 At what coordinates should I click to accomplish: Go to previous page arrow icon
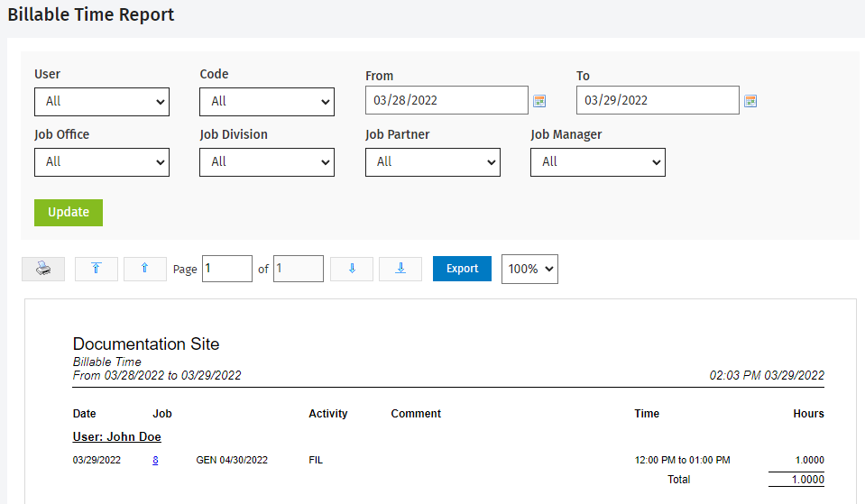pyautogui.click(x=144, y=269)
